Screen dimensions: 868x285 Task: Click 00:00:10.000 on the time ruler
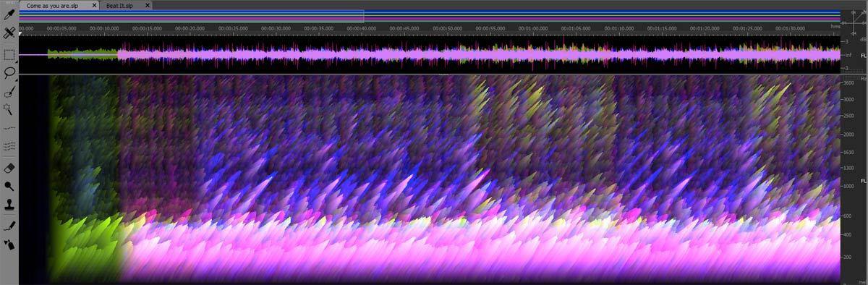pos(104,28)
